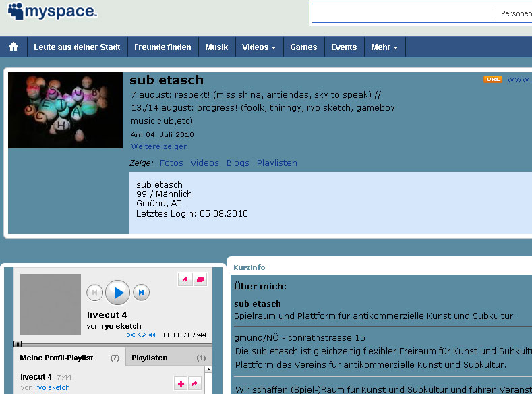Show the Videos profile link
Image resolution: width=532 pixels, height=394 pixels.
pos(204,163)
